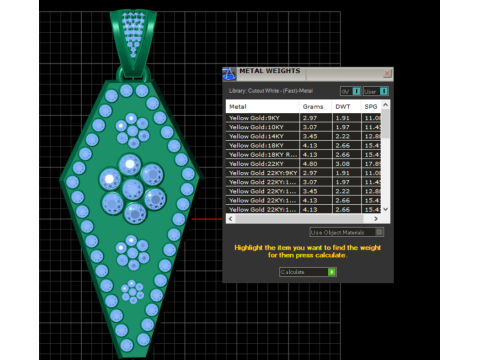Click the table's scroll up arrow

point(386,105)
